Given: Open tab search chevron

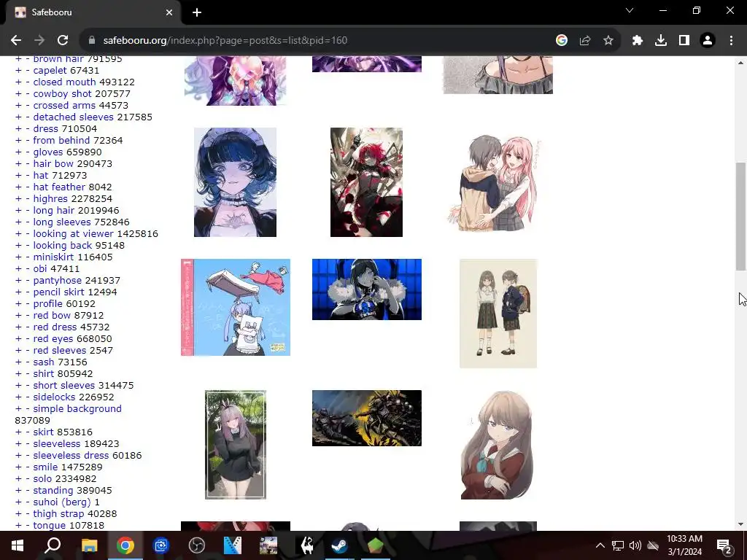Looking at the screenshot, I should 630,10.
